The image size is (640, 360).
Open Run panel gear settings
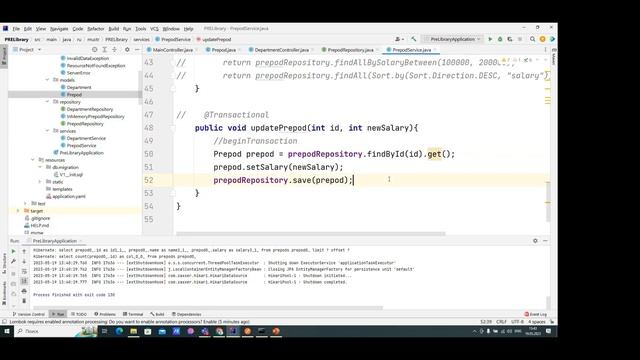coord(535,241)
